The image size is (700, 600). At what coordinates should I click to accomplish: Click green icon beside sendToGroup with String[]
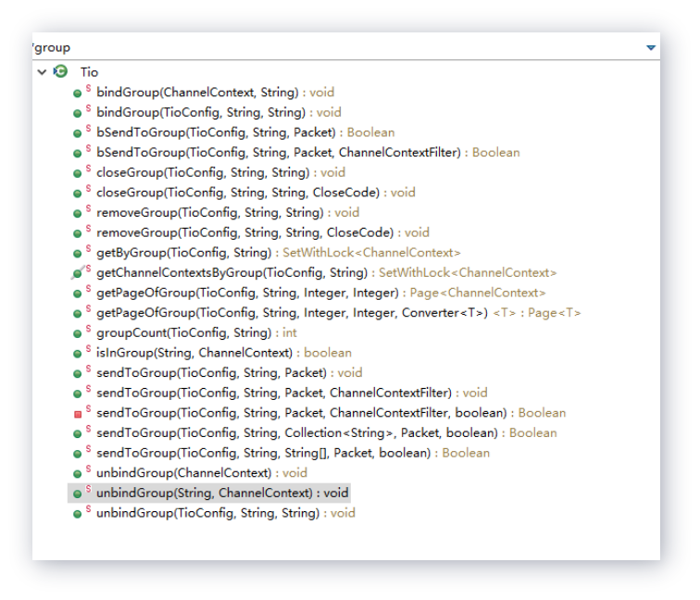(77, 454)
